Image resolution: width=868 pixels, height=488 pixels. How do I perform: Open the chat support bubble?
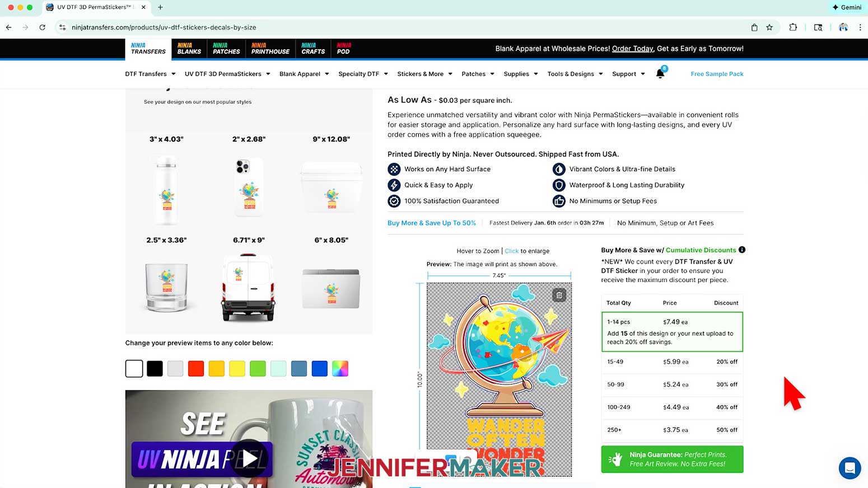coord(850,468)
